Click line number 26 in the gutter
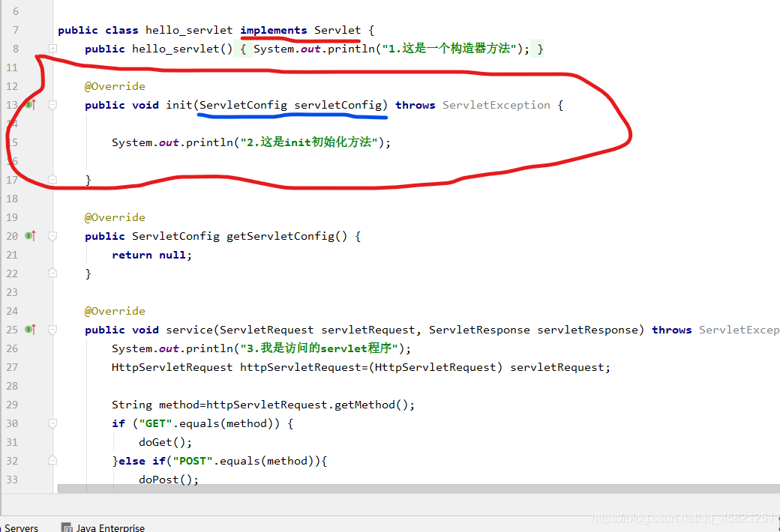Image resolution: width=780 pixels, height=532 pixels. [12, 348]
